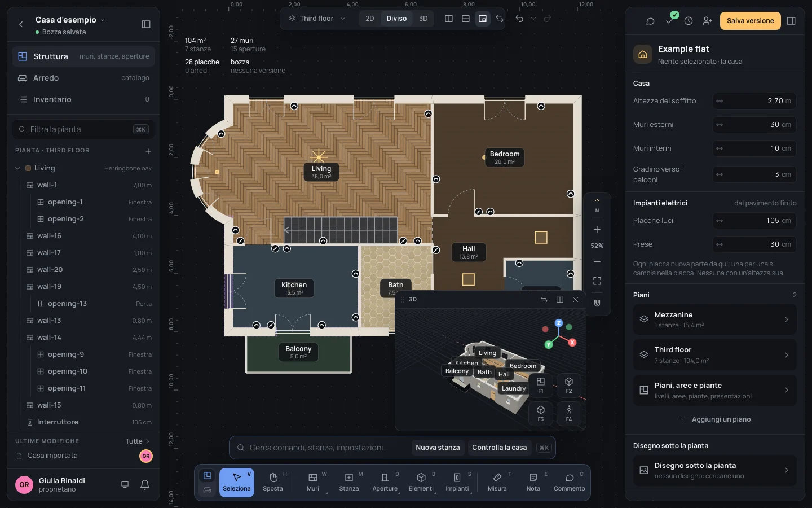The image size is (812, 508).
Task: Click the Commento tool in bottom toolbar
Action: coord(570,483)
